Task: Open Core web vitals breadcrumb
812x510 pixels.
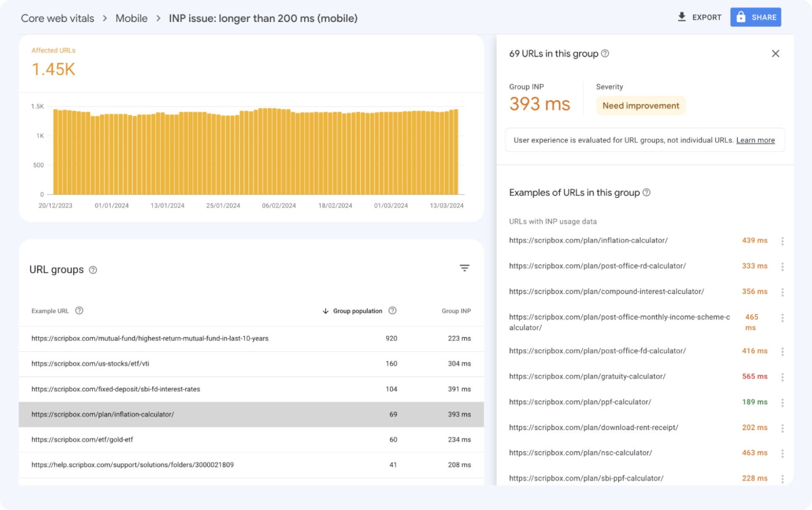Action: tap(58, 18)
